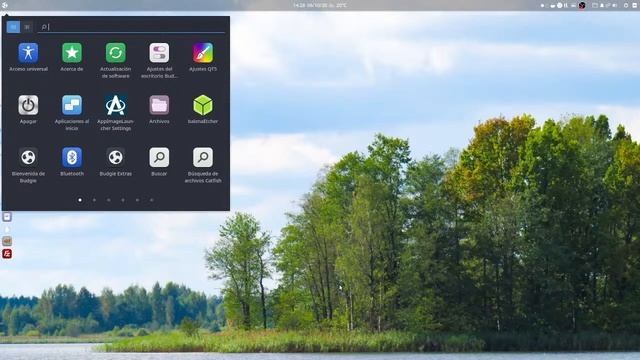This screenshot has height=360, width=640.
Task: Go to third page of applications
Action: click(109, 200)
